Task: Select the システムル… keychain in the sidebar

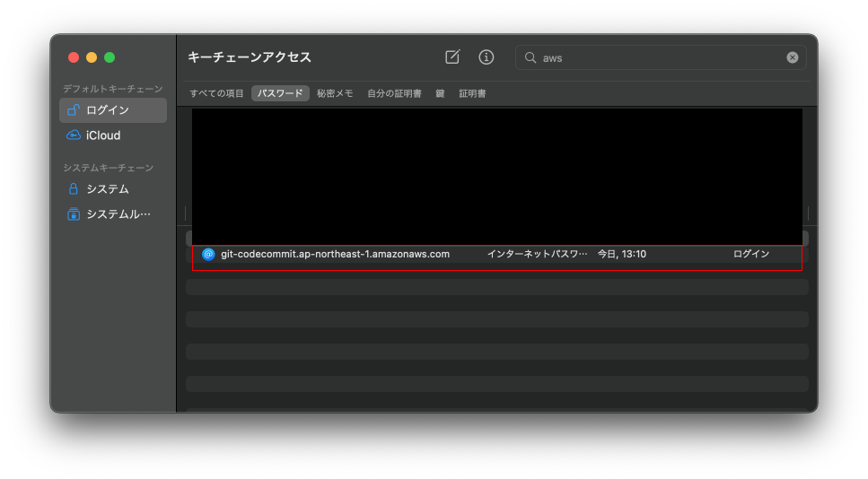Action: (113, 214)
